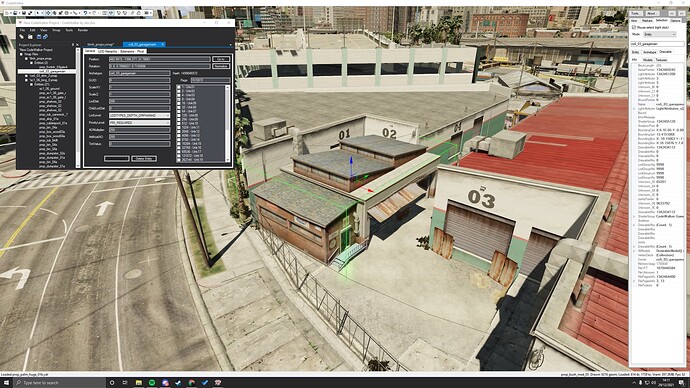This screenshot has height=388, width=690.
Task: Select the pointer selection tool in main toolbar
Action: pos(38,13)
